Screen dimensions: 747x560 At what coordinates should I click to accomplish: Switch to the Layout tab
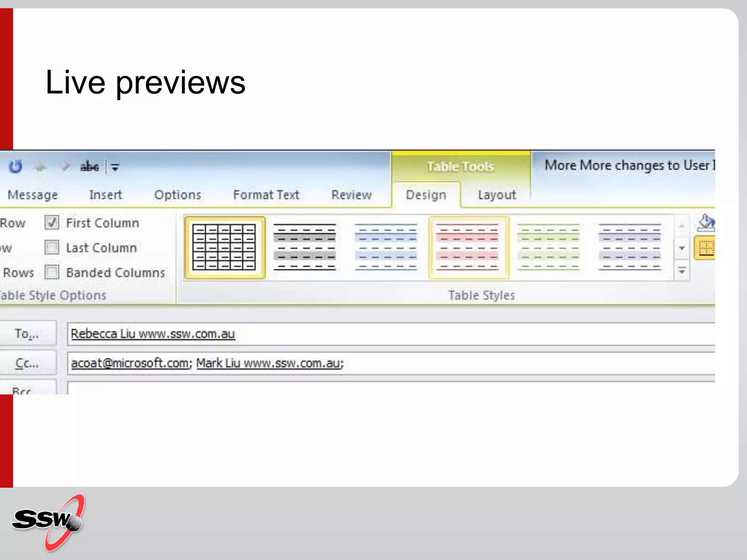point(497,195)
